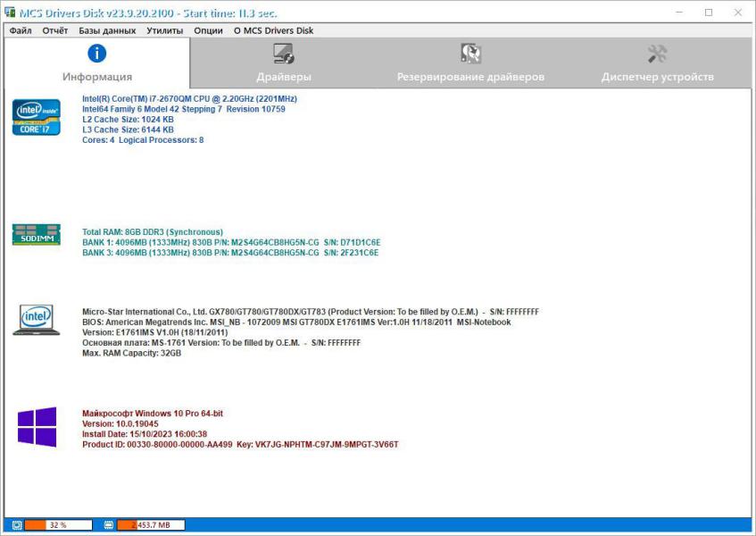Select the Product ID and Key line
The image size is (756, 536).
tap(240, 444)
